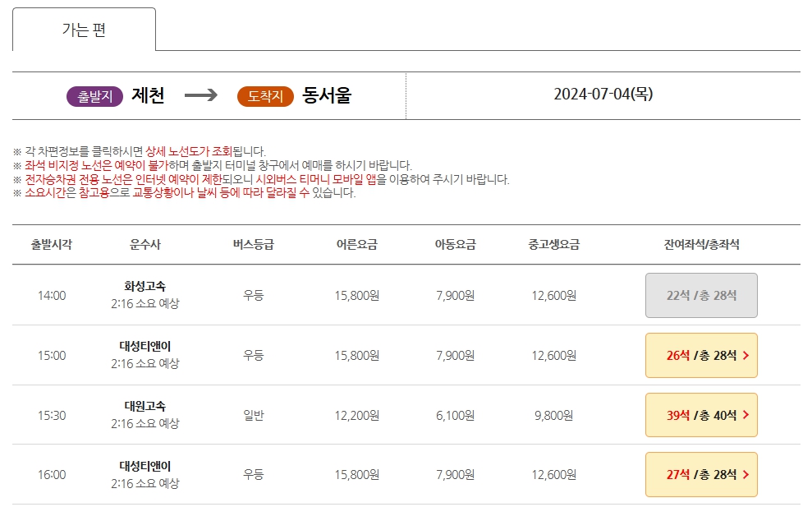
Task: Click the 시외버스 티머니 모바일 앱 notice text
Action: 316,179
